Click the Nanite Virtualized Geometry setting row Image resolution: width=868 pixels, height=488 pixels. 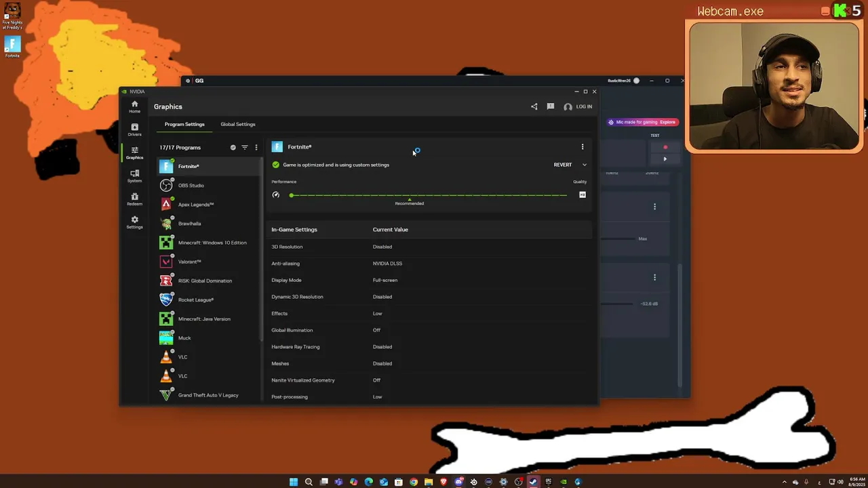pyautogui.click(x=431, y=380)
